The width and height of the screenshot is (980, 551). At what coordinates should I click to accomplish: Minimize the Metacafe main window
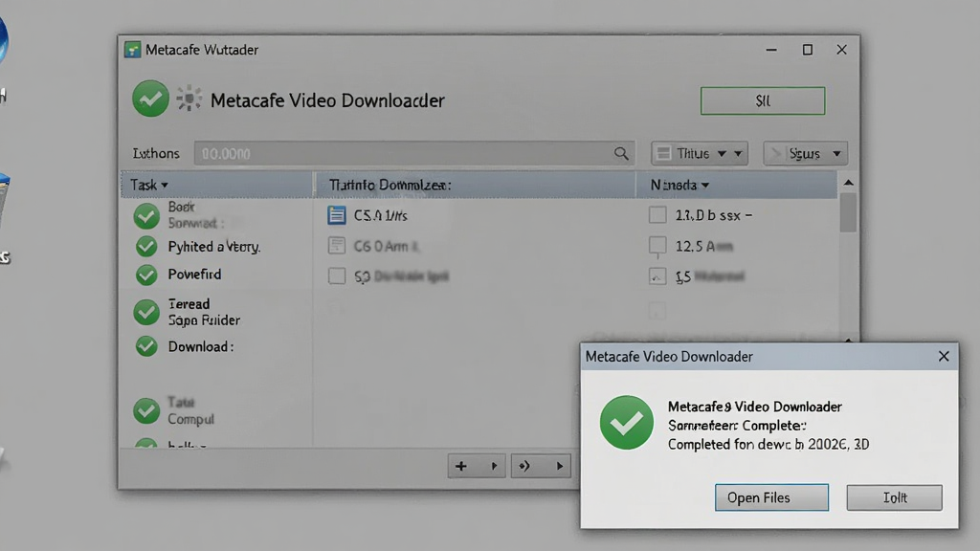[771, 50]
